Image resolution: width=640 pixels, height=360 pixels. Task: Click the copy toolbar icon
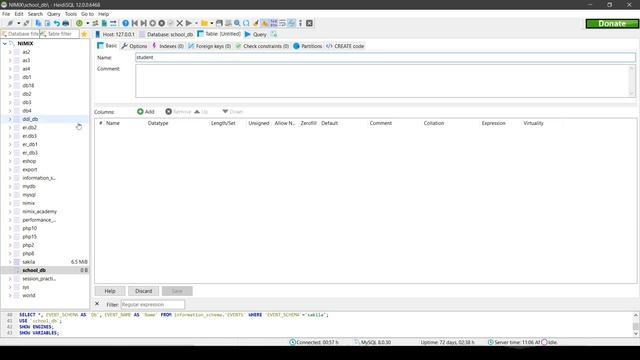[x=38, y=23]
